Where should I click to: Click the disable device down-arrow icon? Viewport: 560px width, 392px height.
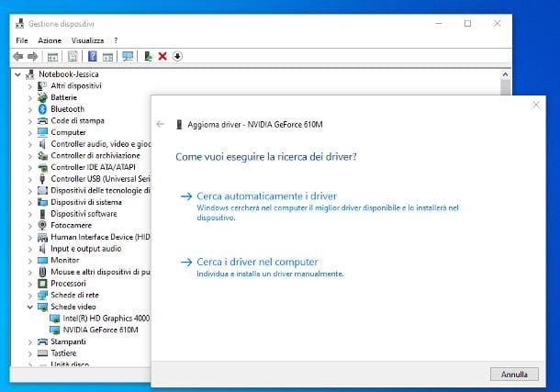coord(177,56)
